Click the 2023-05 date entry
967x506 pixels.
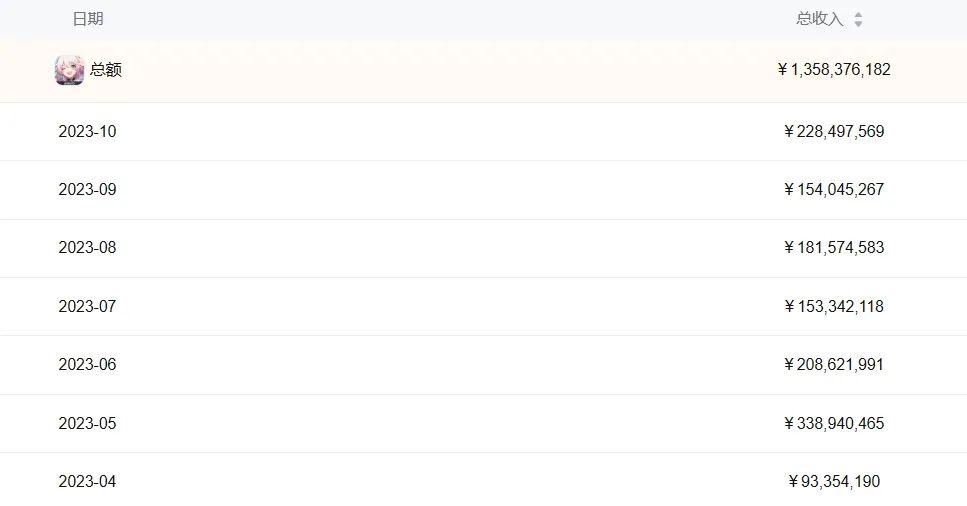tap(87, 423)
